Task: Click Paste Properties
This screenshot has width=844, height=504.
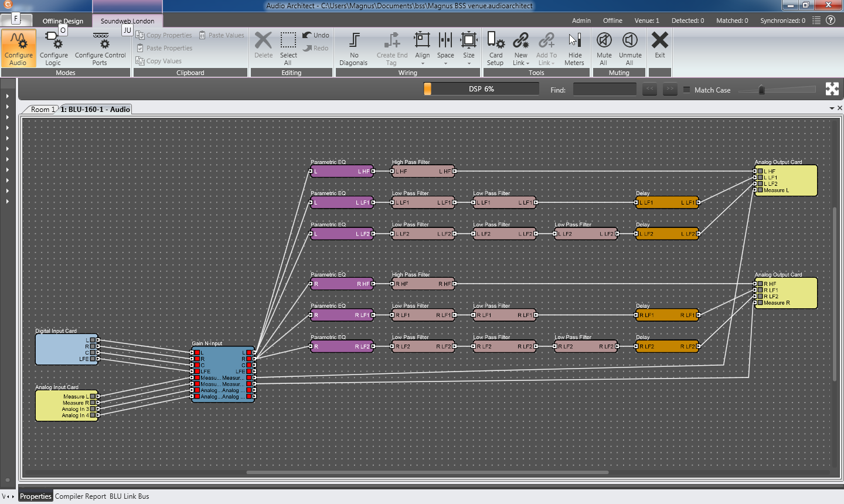Action: (164, 48)
